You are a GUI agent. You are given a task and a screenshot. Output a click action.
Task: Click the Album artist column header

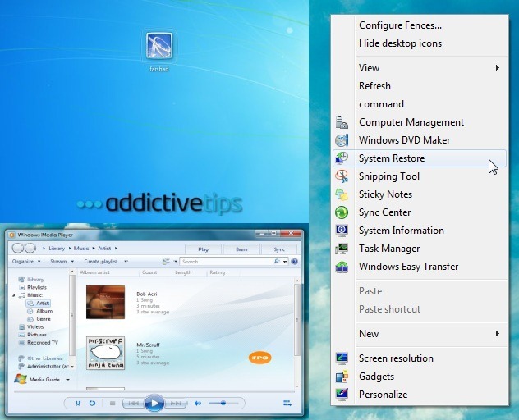pyautogui.click(x=94, y=272)
